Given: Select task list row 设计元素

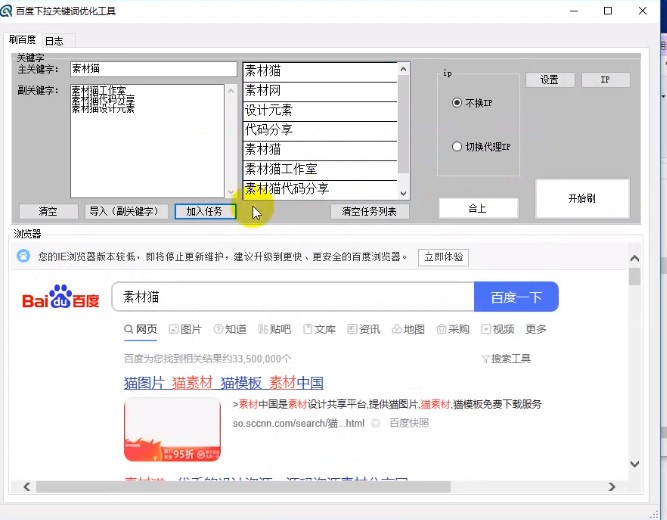Looking at the screenshot, I should click(x=320, y=111).
